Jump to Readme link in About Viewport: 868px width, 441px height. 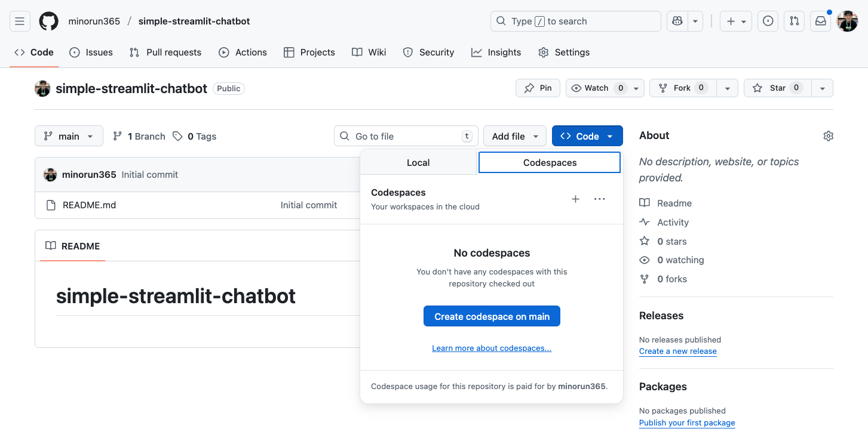pyautogui.click(x=665, y=203)
